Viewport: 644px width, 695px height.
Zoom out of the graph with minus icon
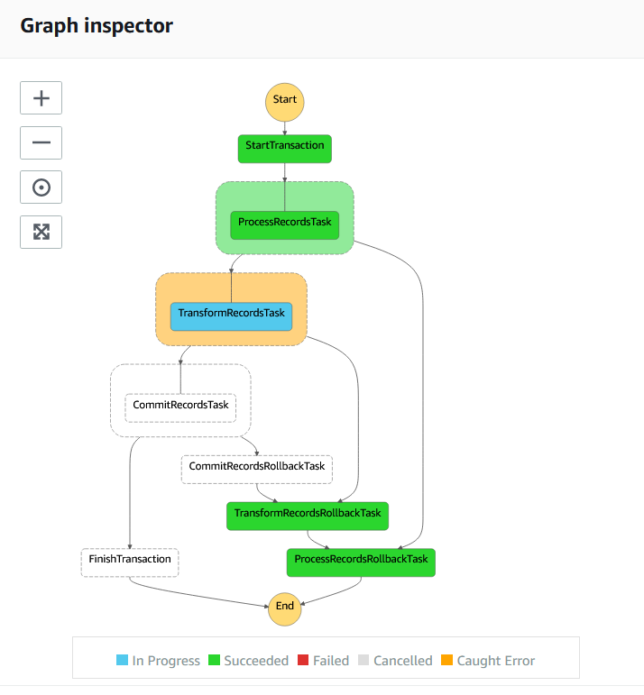click(41, 143)
